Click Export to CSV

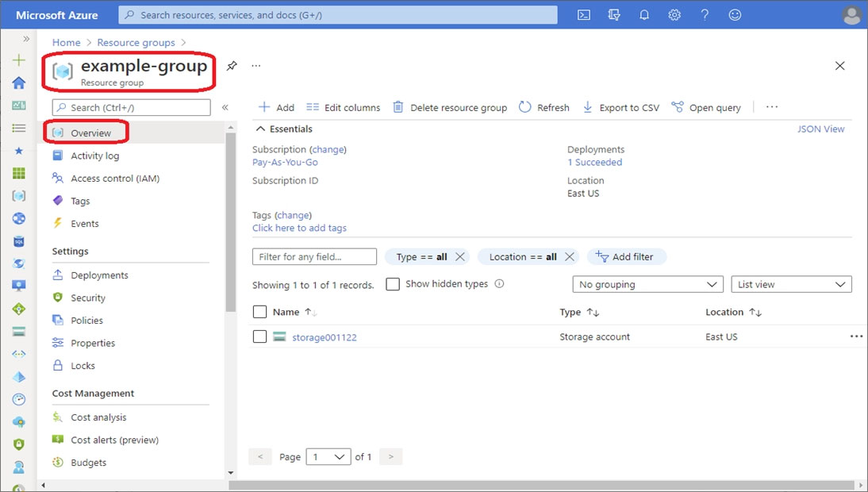620,107
